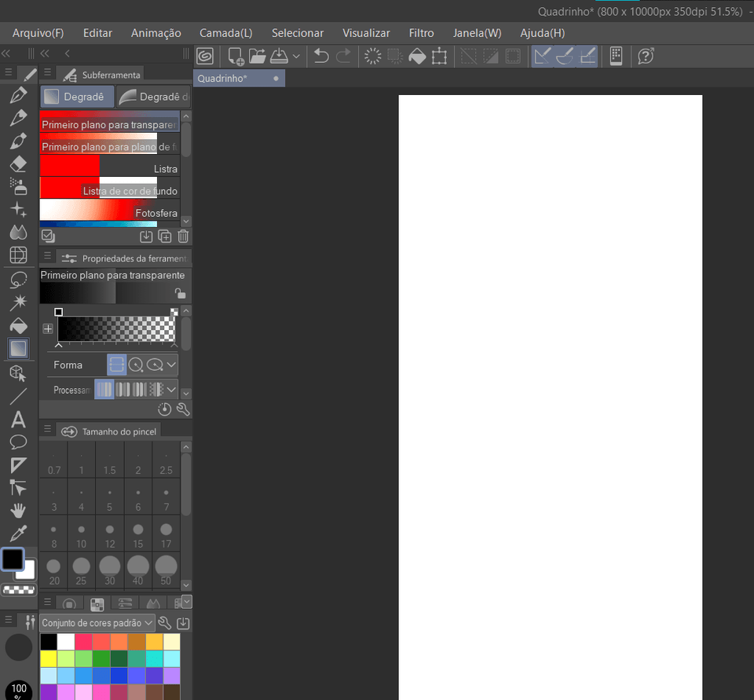Select the black foreground main color

tap(13, 559)
